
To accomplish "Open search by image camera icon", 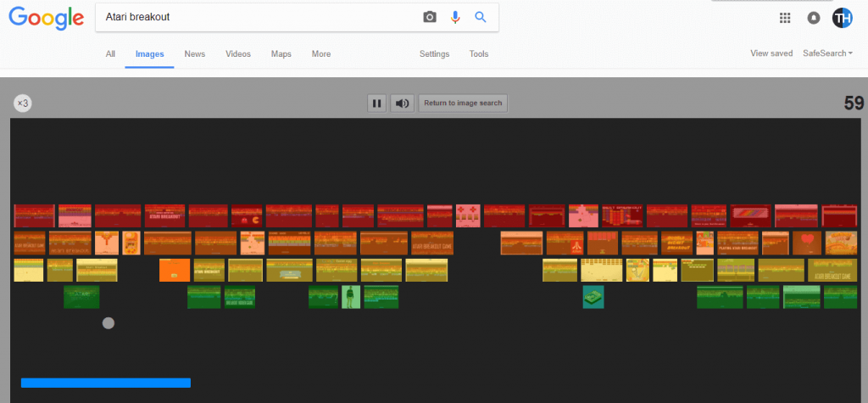I will [430, 17].
